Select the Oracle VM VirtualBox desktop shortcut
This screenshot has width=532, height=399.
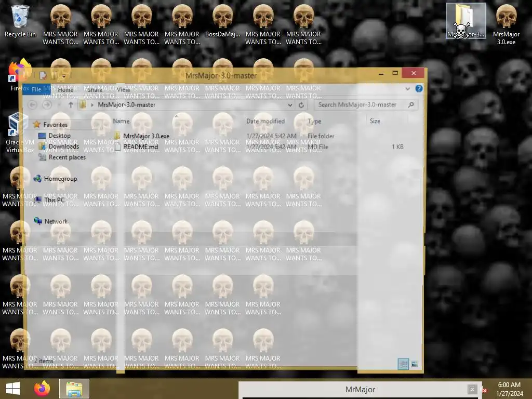click(x=20, y=133)
